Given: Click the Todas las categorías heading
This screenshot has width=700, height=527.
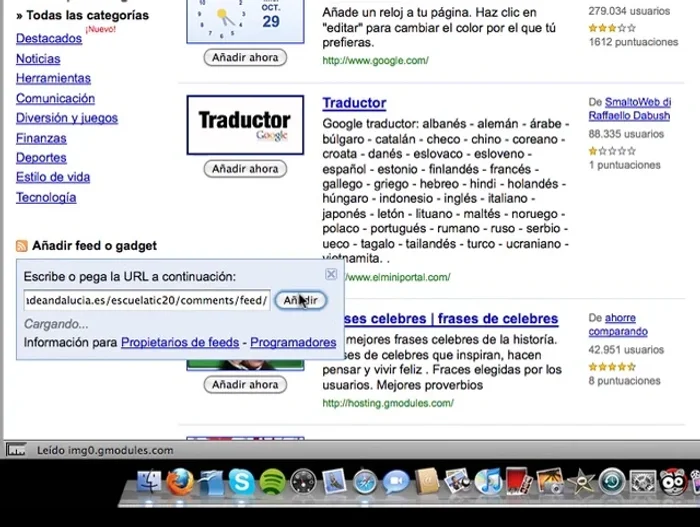Looking at the screenshot, I should pos(83,15).
